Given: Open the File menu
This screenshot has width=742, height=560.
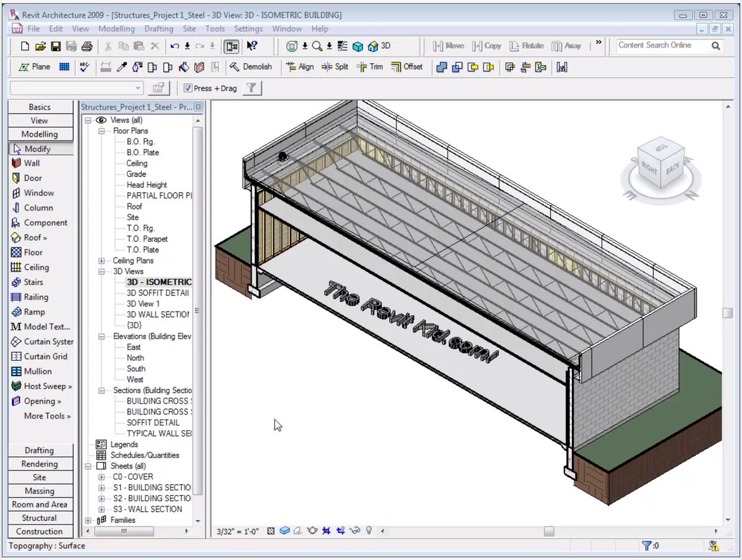Looking at the screenshot, I should [33, 28].
